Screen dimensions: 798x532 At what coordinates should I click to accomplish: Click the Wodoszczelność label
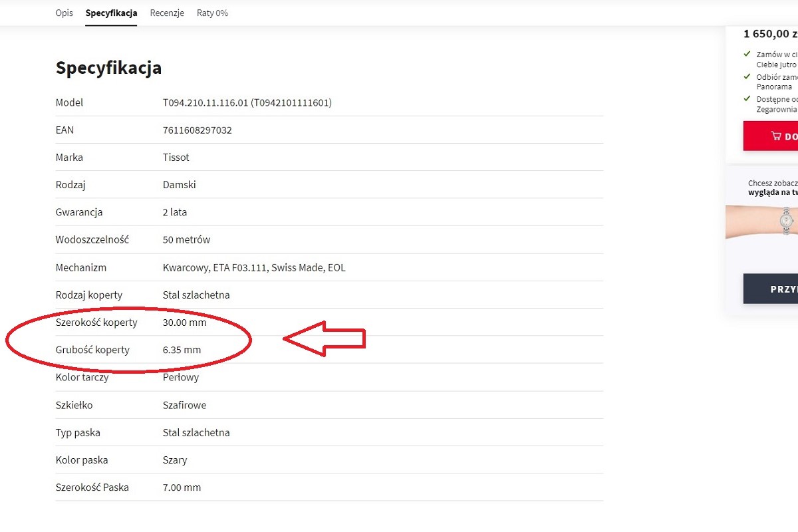(x=92, y=239)
